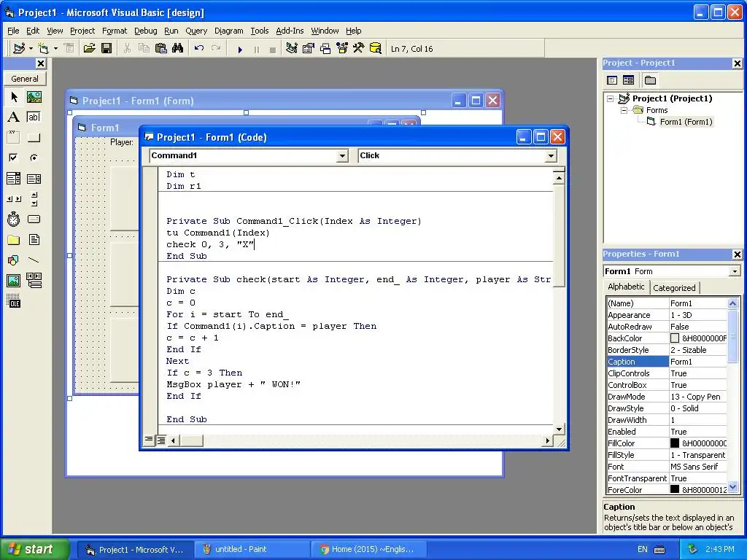Select the FileListBox tool in toolbox

[x=34, y=239]
